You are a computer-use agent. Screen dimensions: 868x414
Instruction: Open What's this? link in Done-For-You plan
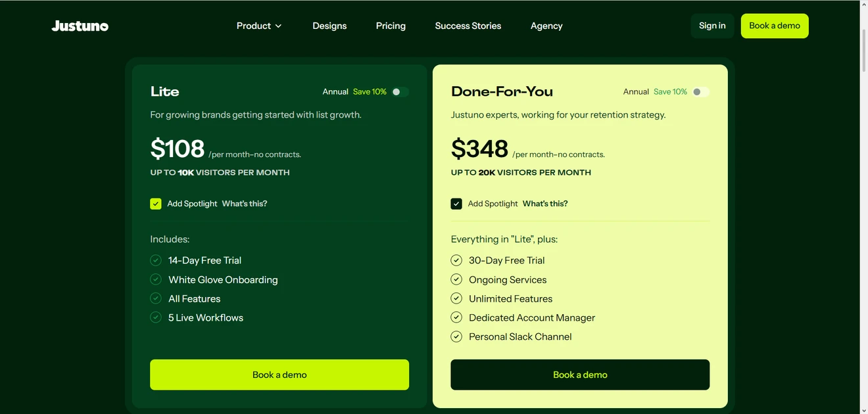545,204
